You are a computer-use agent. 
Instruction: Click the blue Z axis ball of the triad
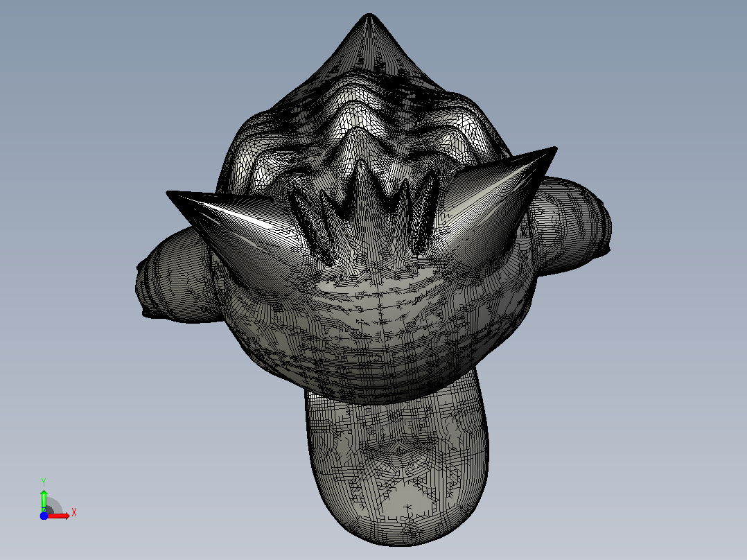pos(44,516)
